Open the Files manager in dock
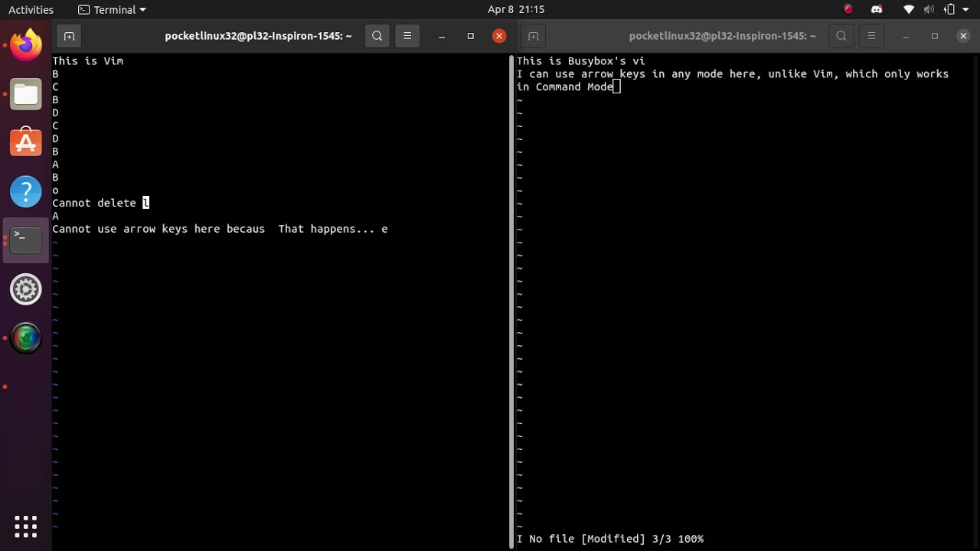 (26, 94)
